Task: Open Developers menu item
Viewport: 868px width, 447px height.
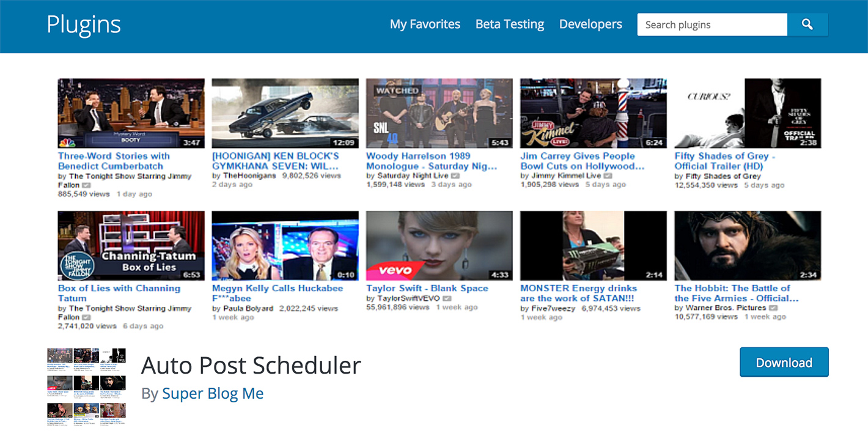Action: pyautogui.click(x=590, y=24)
